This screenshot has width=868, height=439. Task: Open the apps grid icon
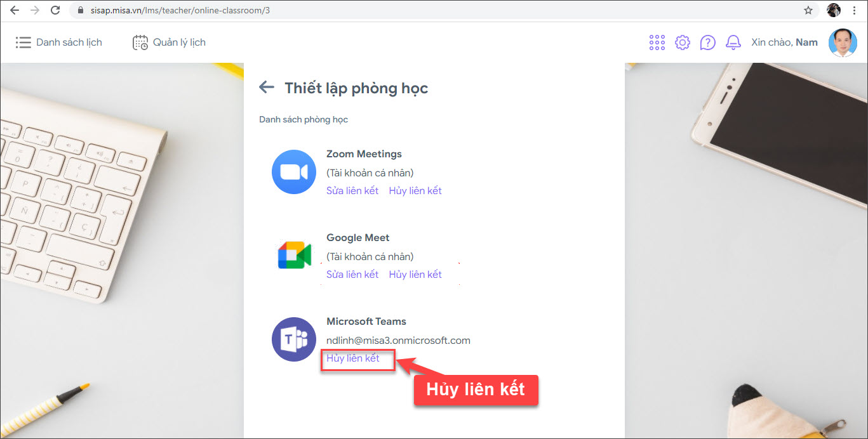[x=657, y=43]
